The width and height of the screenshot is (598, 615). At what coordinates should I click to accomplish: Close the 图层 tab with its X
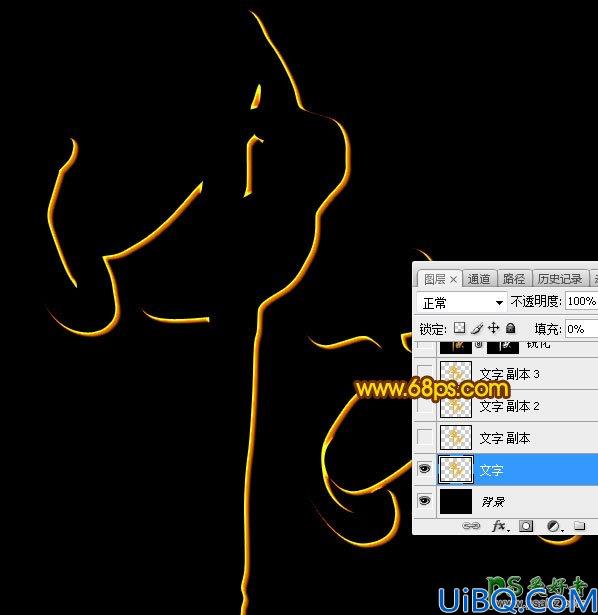(454, 280)
